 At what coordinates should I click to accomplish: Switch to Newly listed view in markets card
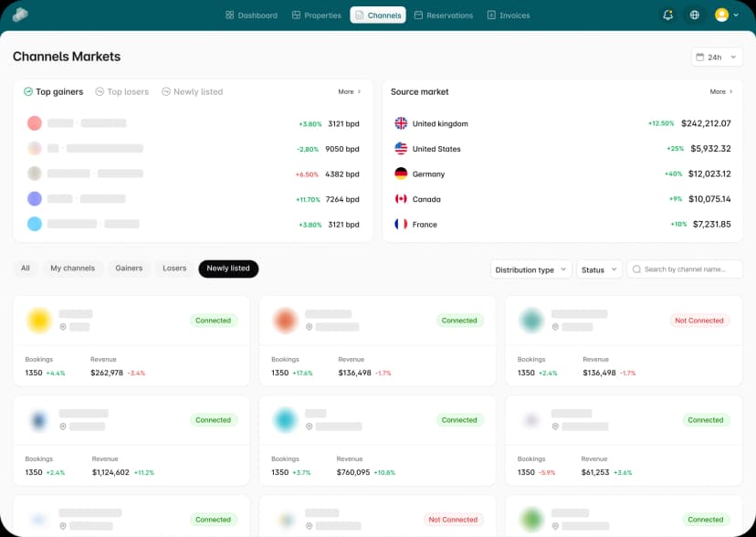(x=192, y=91)
